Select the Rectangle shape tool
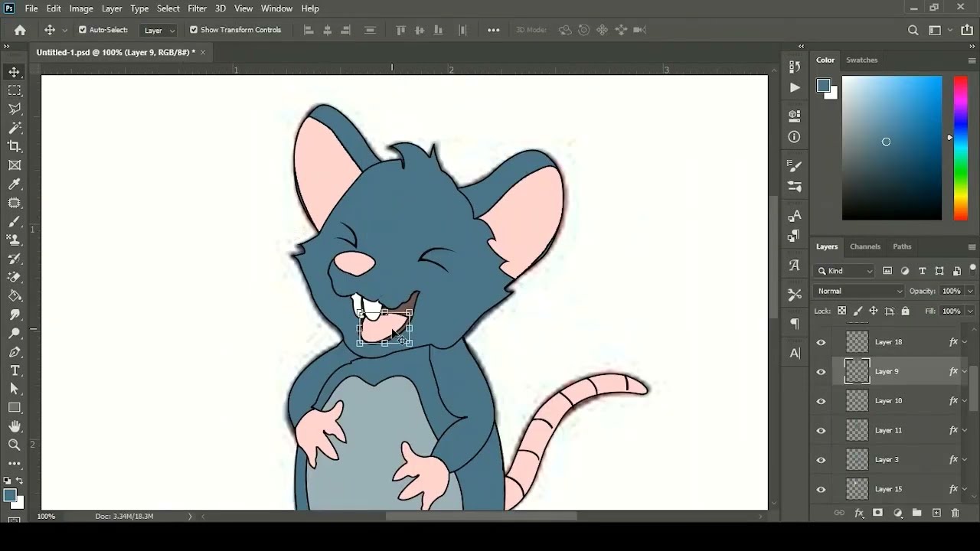This screenshot has width=980, height=551. (x=15, y=408)
